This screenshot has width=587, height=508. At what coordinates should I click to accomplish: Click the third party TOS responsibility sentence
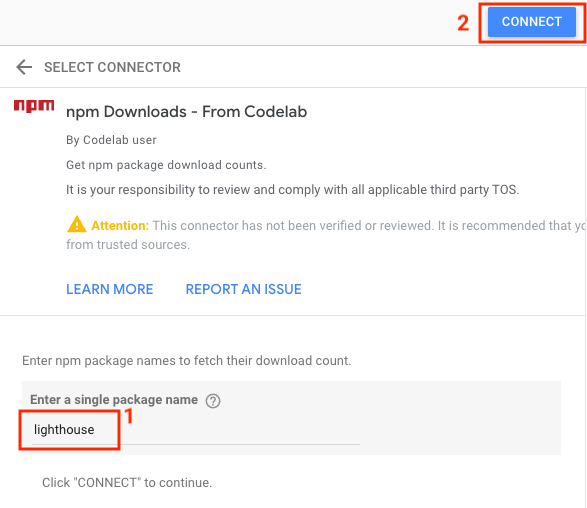(x=293, y=190)
